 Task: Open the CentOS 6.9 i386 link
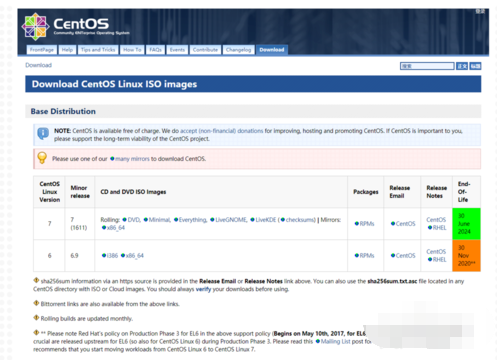click(x=110, y=256)
